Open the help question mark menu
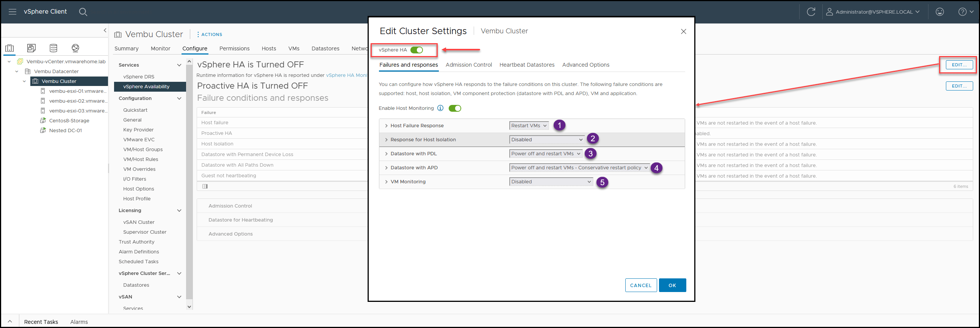The image size is (980, 328). click(965, 12)
